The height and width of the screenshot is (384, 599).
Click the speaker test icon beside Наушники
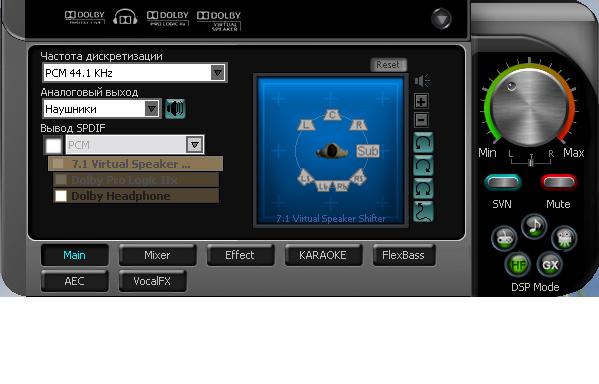point(175,109)
